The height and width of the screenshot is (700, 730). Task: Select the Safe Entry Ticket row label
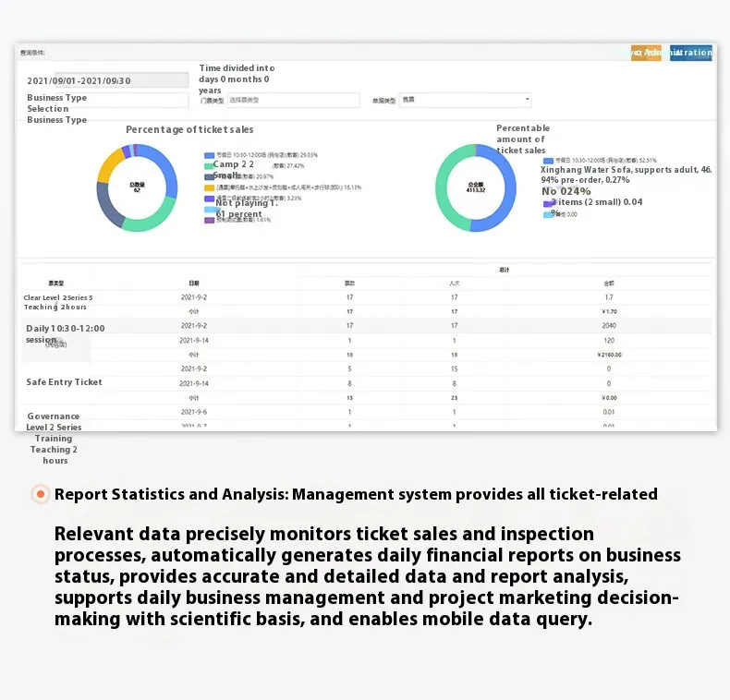tap(64, 382)
